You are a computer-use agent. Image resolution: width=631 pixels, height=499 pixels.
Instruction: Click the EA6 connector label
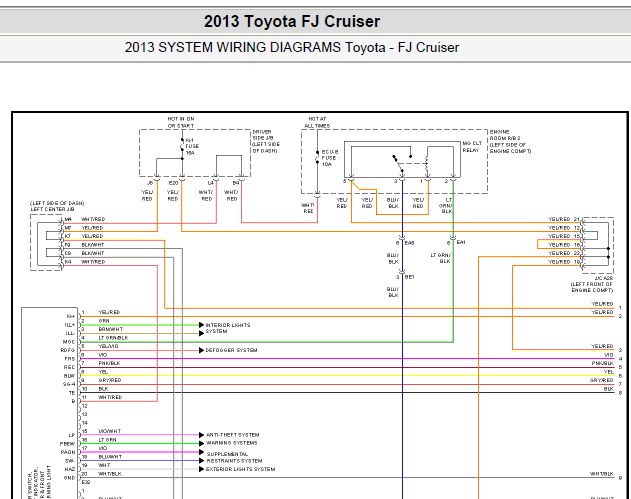pos(409,243)
